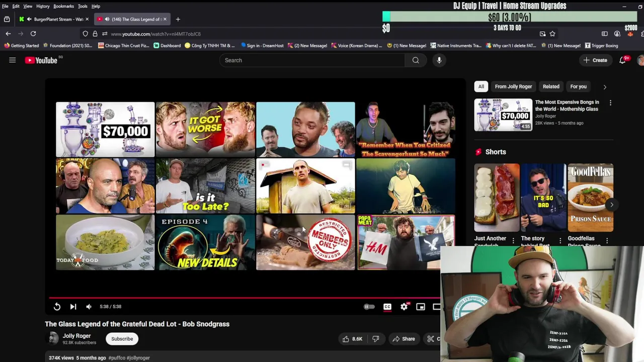
Task: Play Today Food pasta endscreen video
Action: [105, 242]
